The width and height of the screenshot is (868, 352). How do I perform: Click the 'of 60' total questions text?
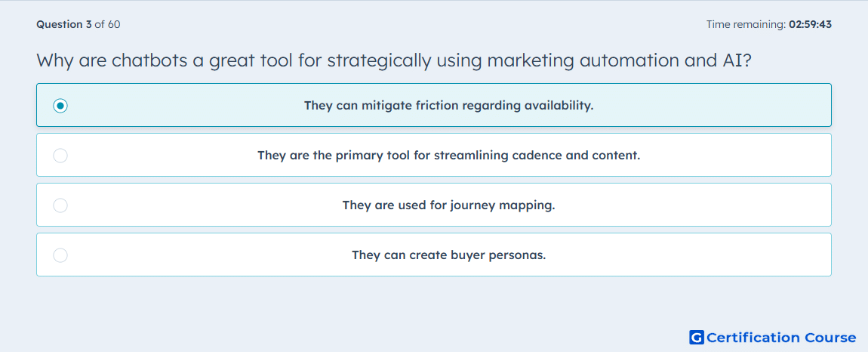pos(107,24)
